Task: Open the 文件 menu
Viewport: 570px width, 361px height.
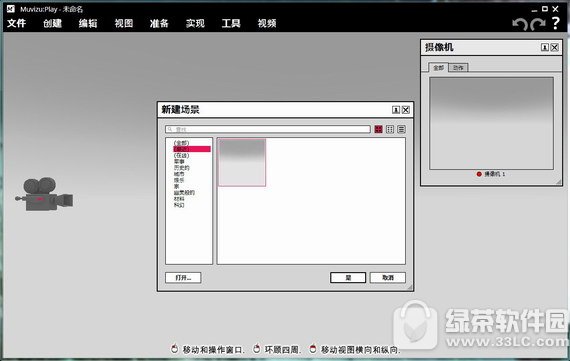Action: 17,23
